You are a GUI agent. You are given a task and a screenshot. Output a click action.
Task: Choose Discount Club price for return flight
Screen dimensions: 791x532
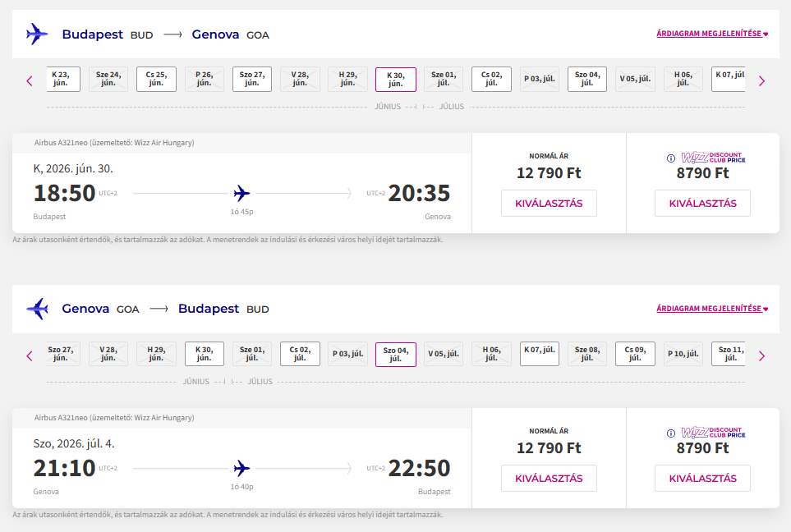[x=702, y=479]
